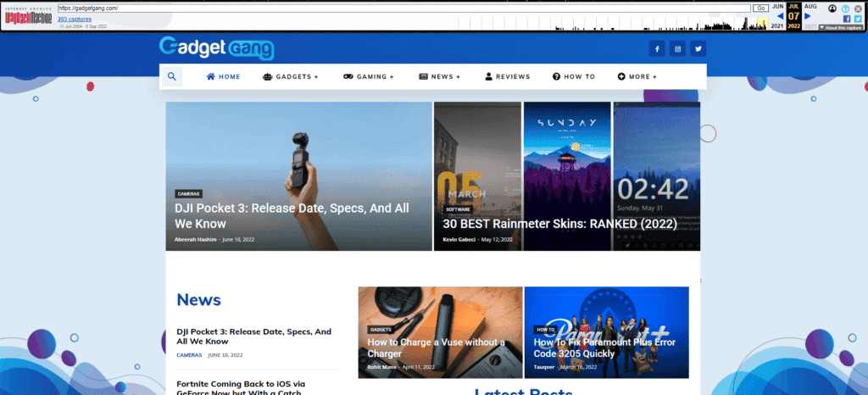Image resolution: width=868 pixels, height=395 pixels.
Task: Open the Vuse charger article thumbnail
Action: [x=439, y=331]
